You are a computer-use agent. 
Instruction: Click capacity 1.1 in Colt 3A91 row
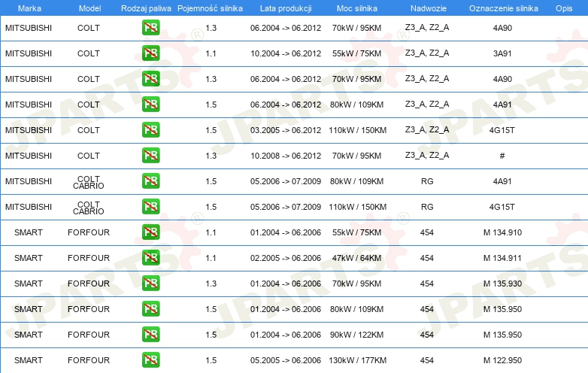(x=211, y=53)
